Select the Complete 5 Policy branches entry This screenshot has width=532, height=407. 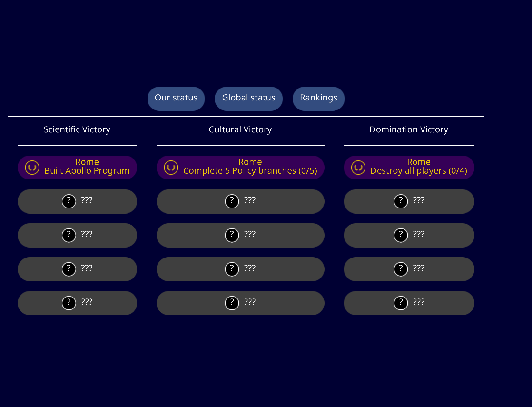[240, 168]
